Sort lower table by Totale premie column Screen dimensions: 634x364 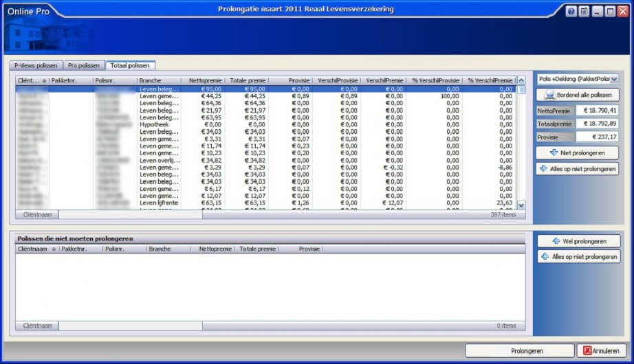pyautogui.click(x=257, y=249)
